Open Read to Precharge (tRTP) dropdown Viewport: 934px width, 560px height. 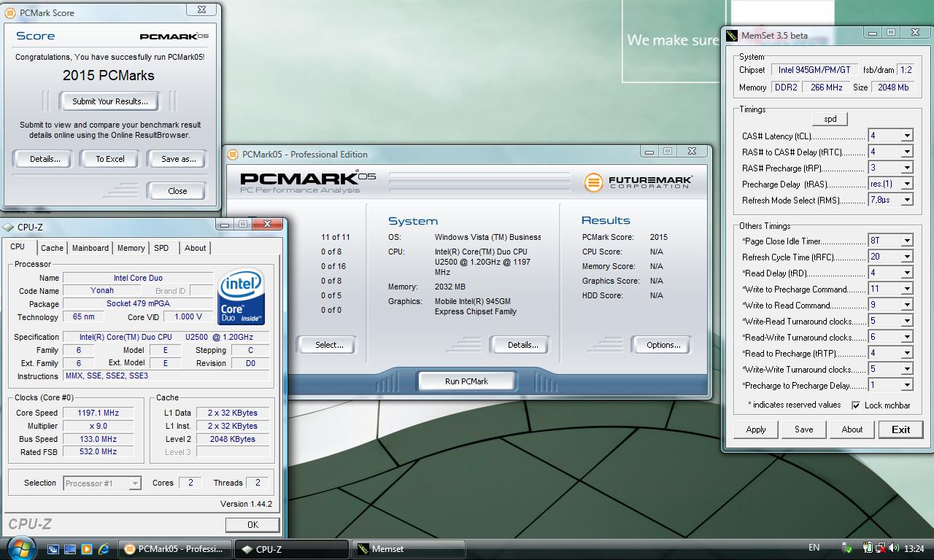(x=906, y=353)
